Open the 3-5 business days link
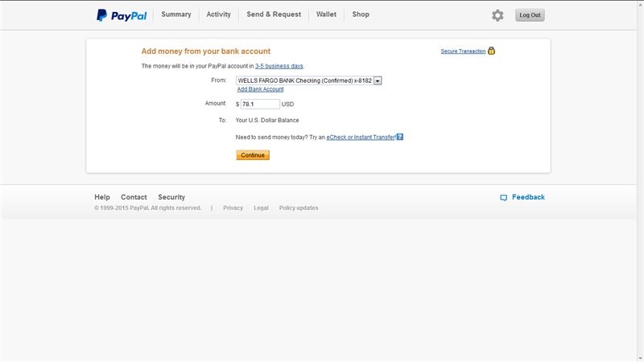Screen dimensions: 644x362 279,66
